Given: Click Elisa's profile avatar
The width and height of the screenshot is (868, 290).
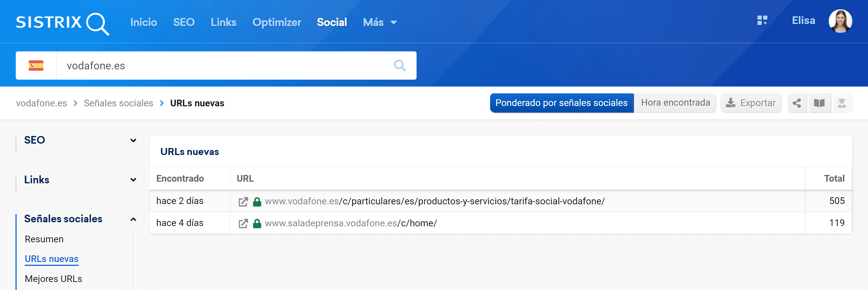Looking at the screenshot, I should point(840,21).
